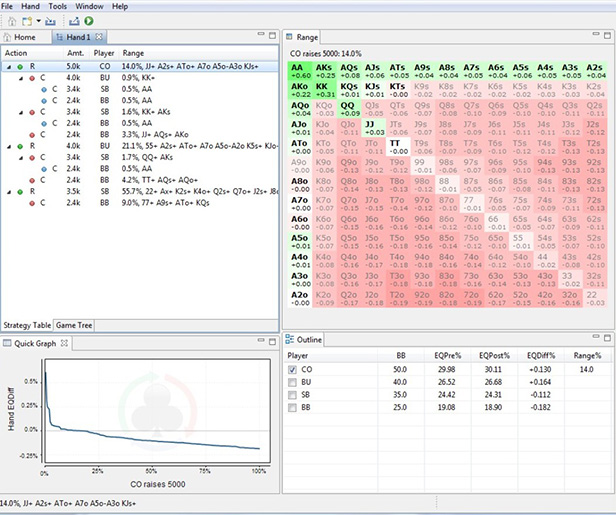Screen dimensions: 616x515
Task: Collapse the BU 4.0k call tree node
Action: 21,76
